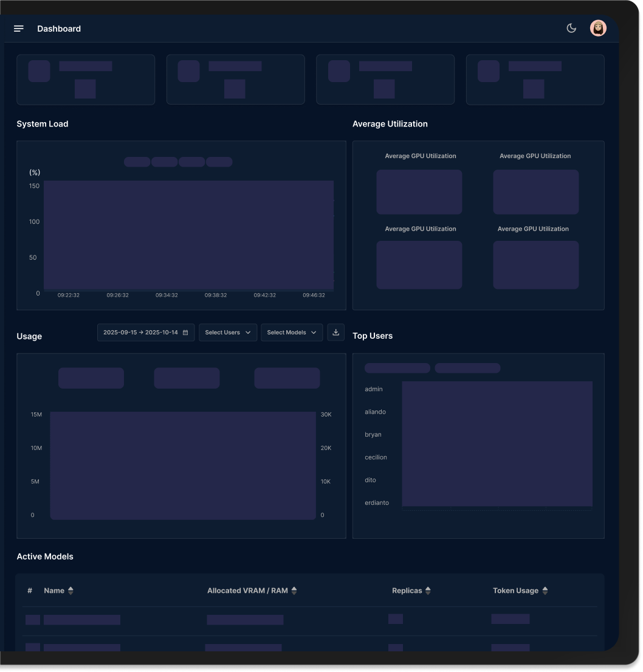The image size is (643, 672).
Task: Open the hamburger navigation menu
Action: 18,28
